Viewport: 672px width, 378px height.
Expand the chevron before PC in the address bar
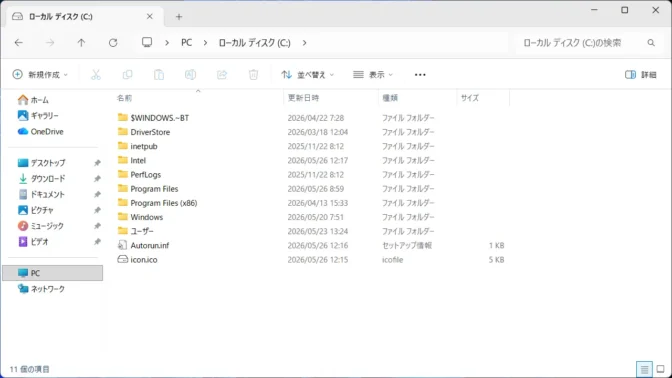pos(167,42)
